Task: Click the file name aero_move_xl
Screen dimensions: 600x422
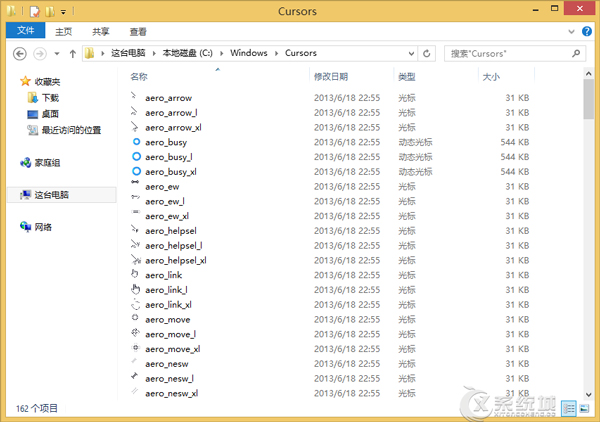Action: pos(173,349)
